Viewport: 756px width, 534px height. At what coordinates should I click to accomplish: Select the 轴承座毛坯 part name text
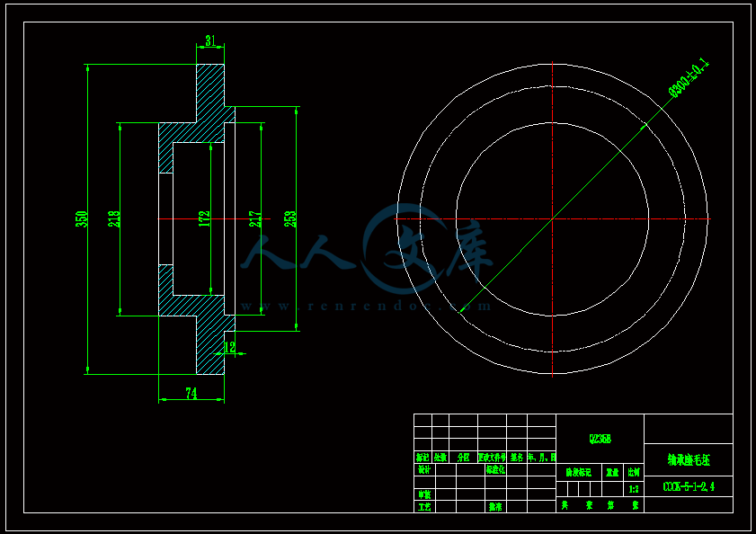689,459
